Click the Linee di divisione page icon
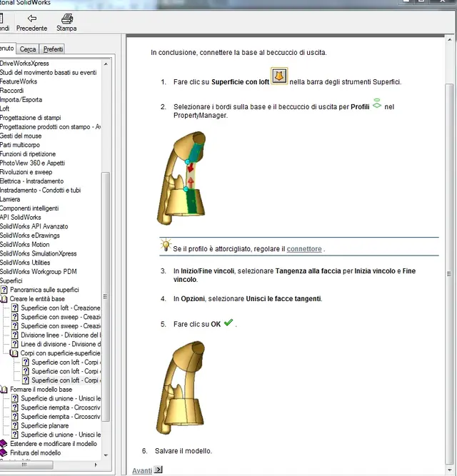457x476 pixels. tap(14, 344)
